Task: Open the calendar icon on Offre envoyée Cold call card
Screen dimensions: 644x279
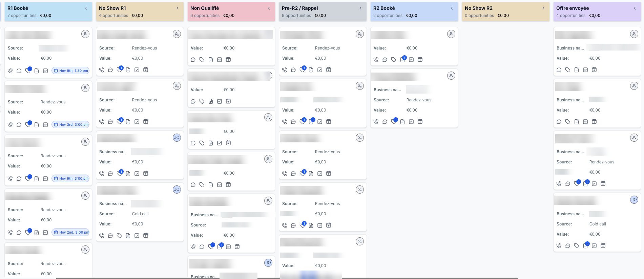Action: [x=603, y=246]
